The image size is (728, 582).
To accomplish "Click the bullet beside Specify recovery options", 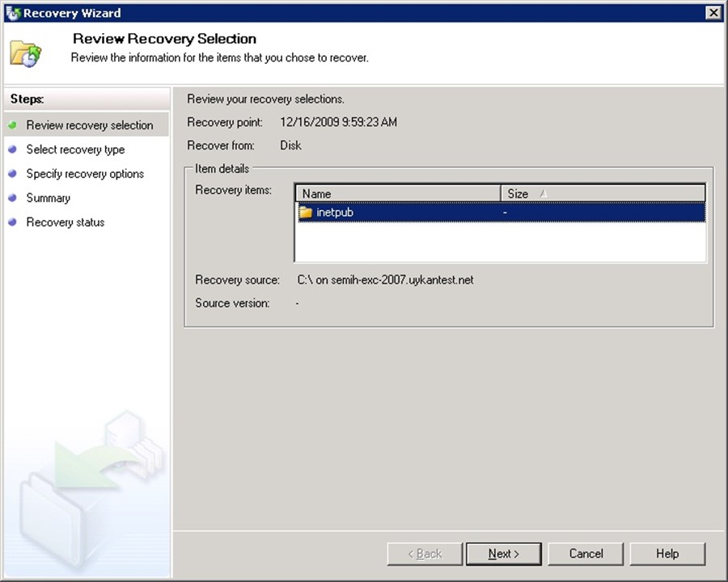I will pyautogui.click(x=12, y=174).
